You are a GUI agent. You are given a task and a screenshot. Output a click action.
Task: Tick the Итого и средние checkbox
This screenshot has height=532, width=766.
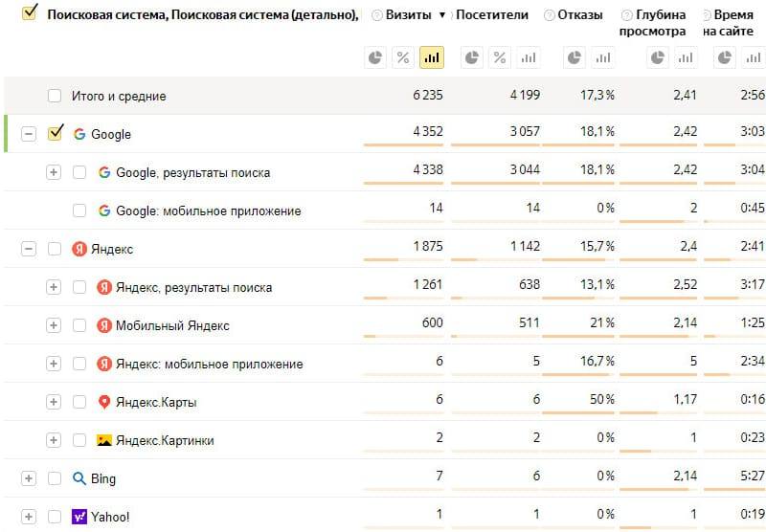click(55, 96)
